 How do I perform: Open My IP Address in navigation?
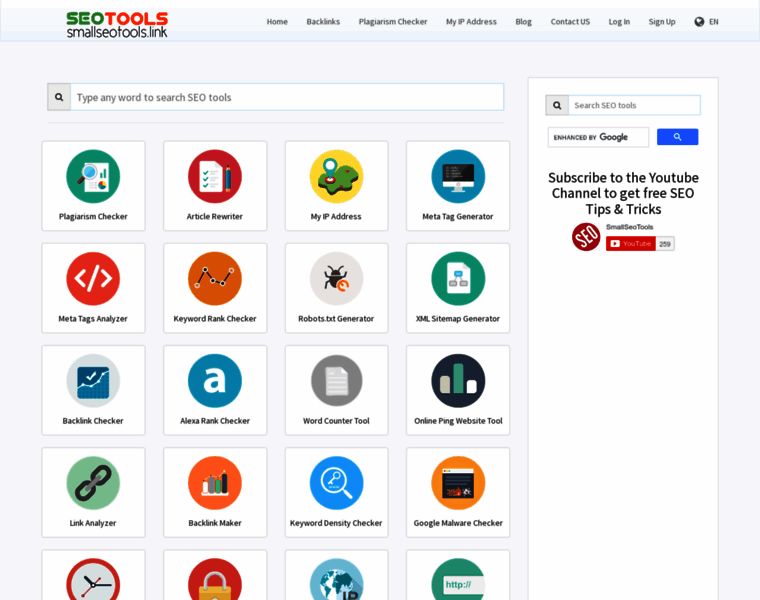tap(471, 22)
